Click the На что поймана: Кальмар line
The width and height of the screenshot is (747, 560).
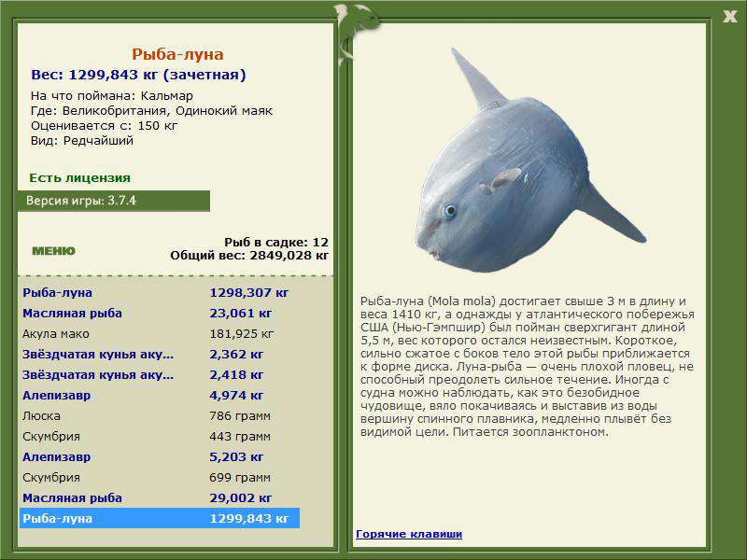pos(112,96)
